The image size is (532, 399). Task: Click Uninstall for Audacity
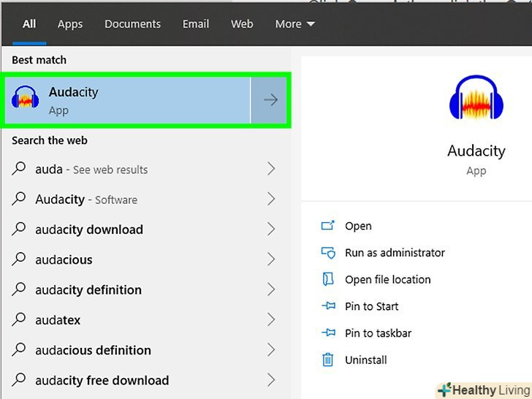(365, 360)
